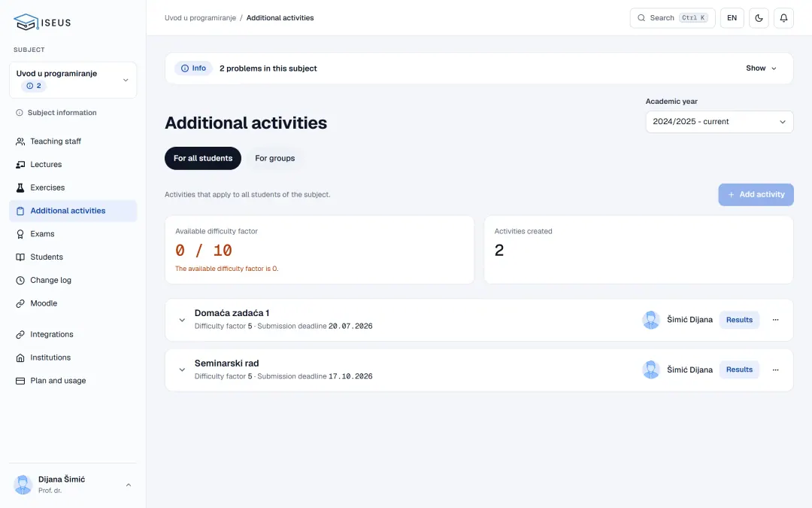Expand the Seminarski rad activity row
Screen dimensions: 812x508
[x=182, y=370]
